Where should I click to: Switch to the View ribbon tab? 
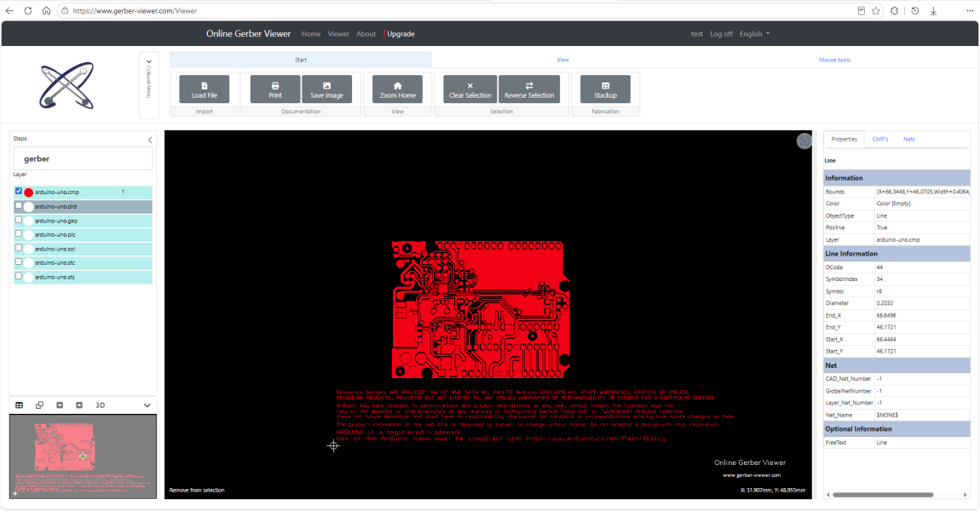click(x=562, y=60)
